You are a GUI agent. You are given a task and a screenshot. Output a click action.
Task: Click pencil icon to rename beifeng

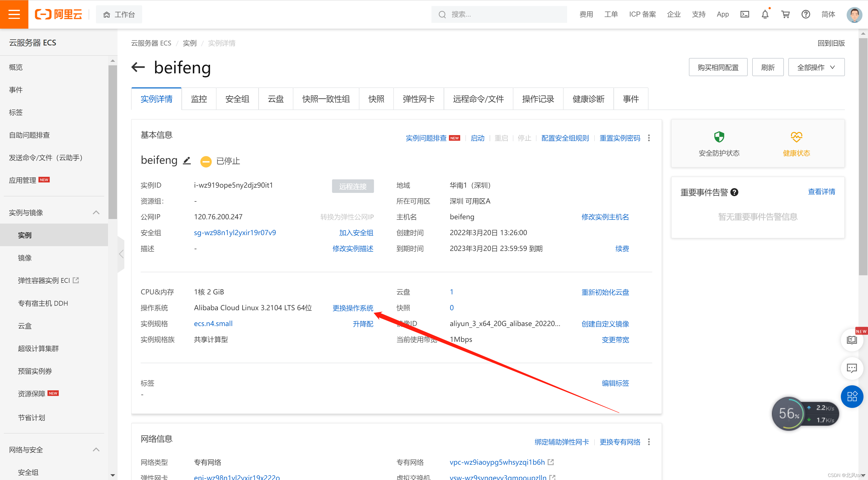click(x=187, y=161)
